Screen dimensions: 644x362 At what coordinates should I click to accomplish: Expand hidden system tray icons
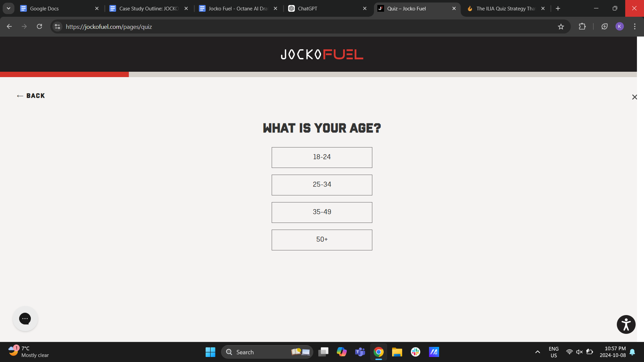coord(537,352)
